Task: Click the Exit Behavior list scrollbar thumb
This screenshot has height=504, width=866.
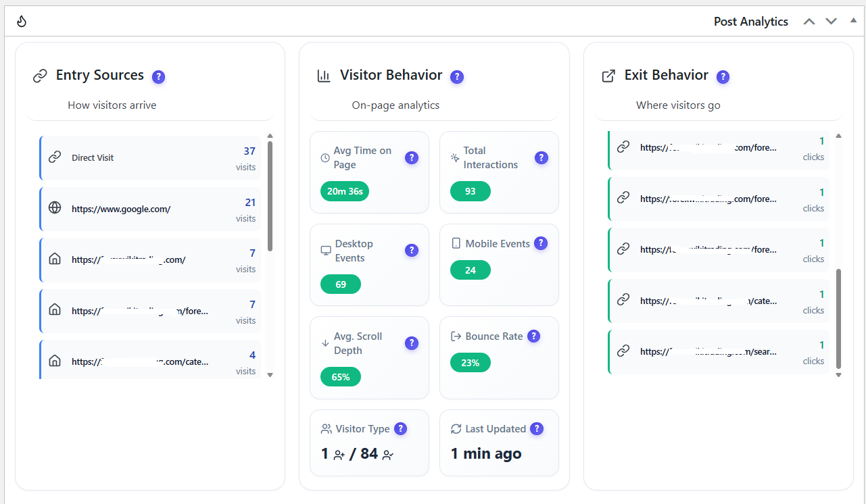Action: (839, 318)
